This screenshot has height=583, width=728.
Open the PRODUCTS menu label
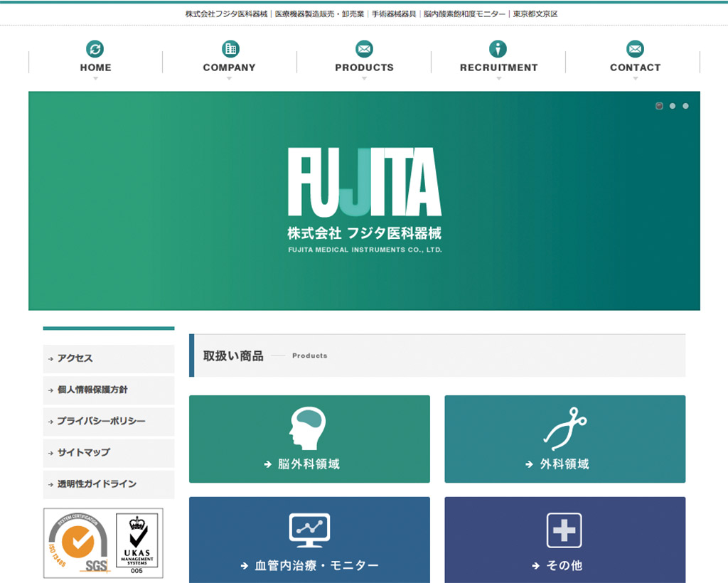click(x=365, y=68)
